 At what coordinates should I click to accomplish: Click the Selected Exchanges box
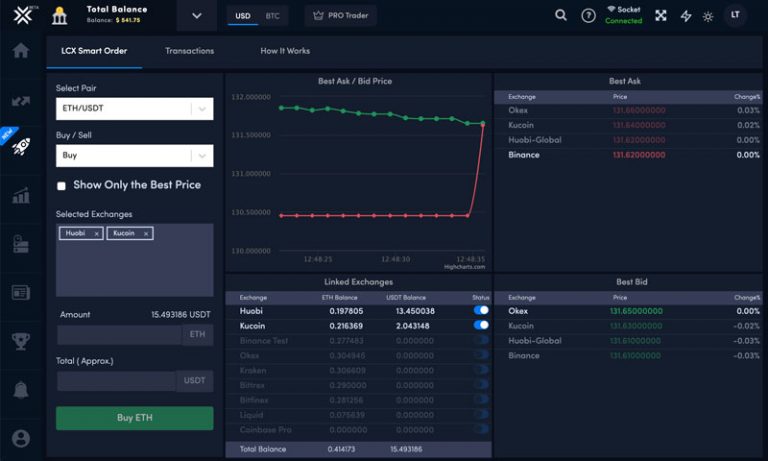[x=135, y=260]
